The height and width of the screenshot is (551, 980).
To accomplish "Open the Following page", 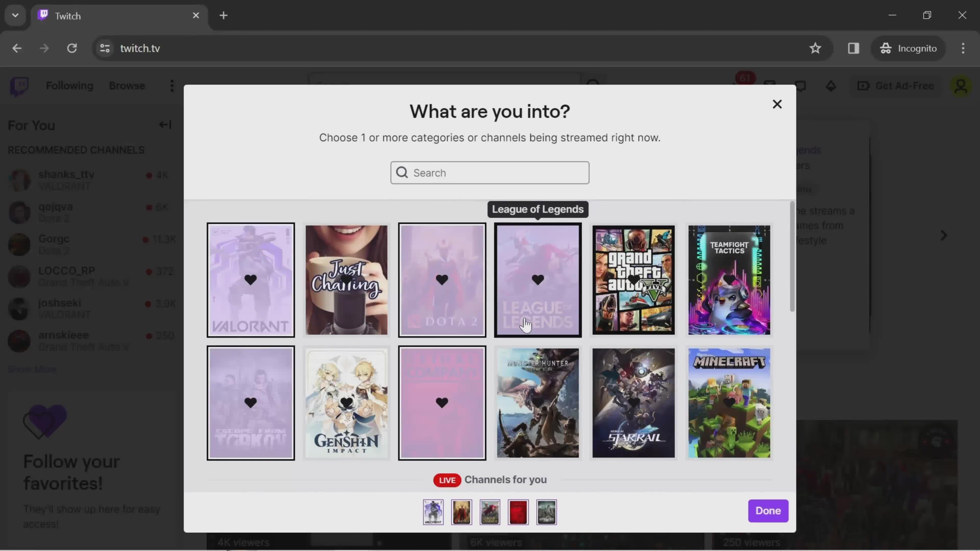I will [69, 86].
